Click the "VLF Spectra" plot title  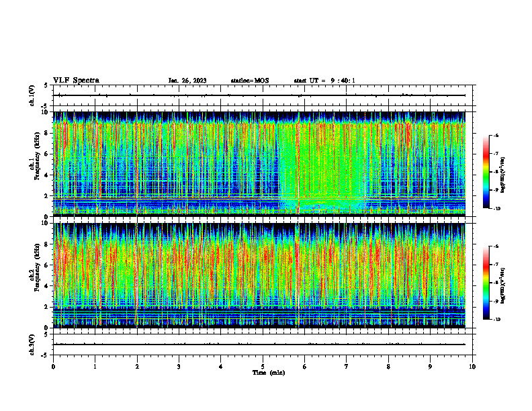pyautogui.click(x=76, y=81)
